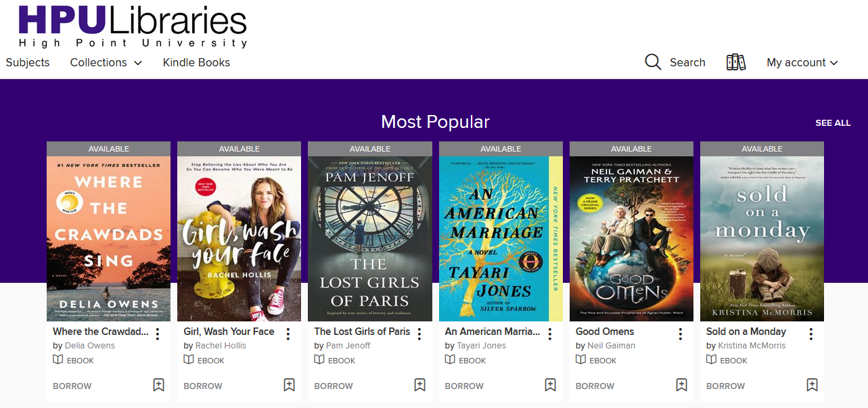The height and width of the screenshot is (408, 868).
Task: Click the EBOOK format icon under Where the Crawdads Sing
Action: [58, 360]
